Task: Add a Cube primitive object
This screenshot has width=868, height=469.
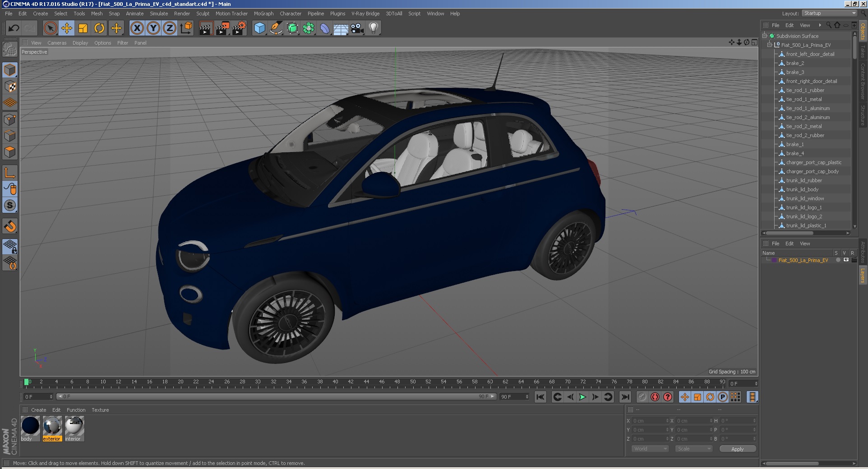Action: (259, 28)
